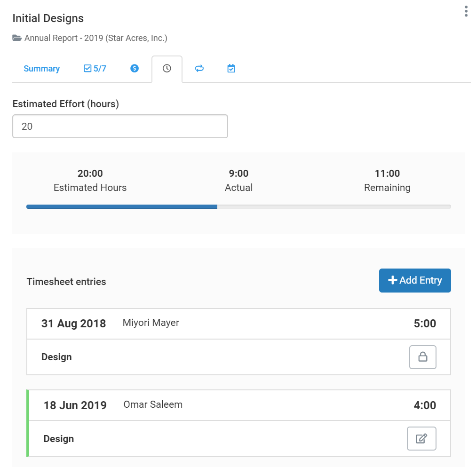Click the hours progress bar

coord(238,206)
